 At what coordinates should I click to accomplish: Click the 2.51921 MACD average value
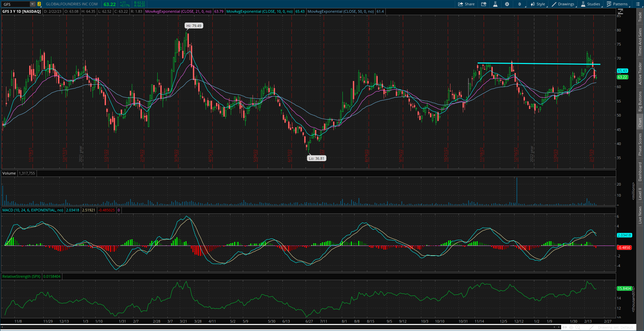click(x=89, y=210)
